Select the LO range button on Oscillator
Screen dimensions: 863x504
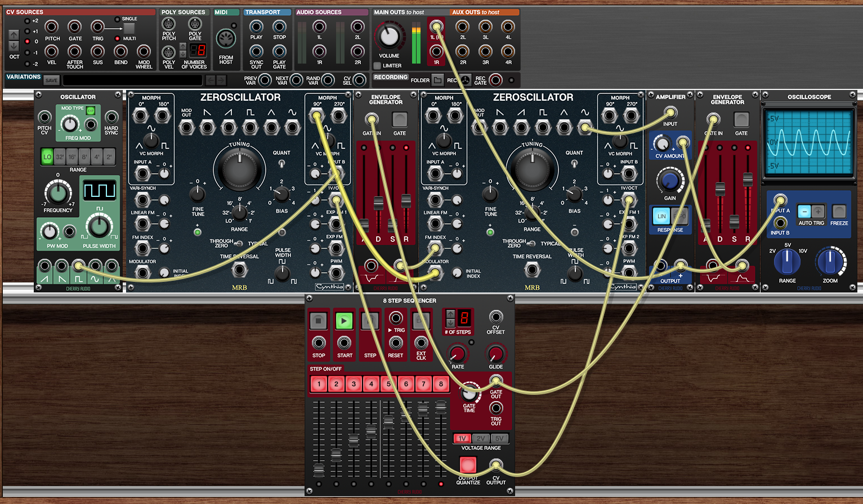click(47, 157)
